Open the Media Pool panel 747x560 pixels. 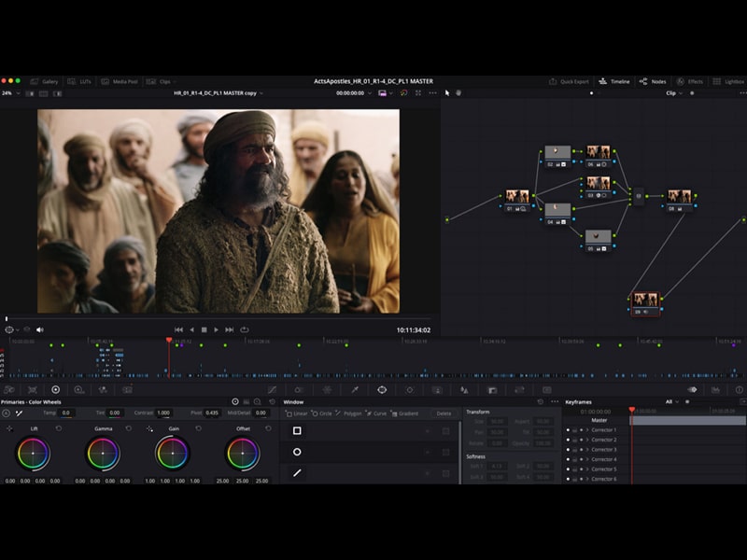pos(120,81)
